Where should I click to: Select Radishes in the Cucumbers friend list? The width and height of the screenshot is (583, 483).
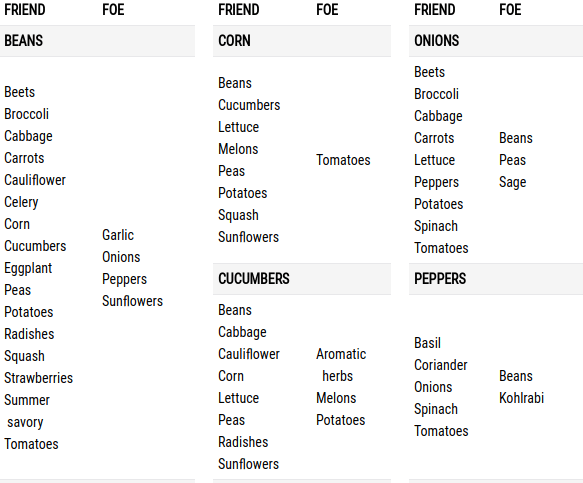(x=243, y=442)
